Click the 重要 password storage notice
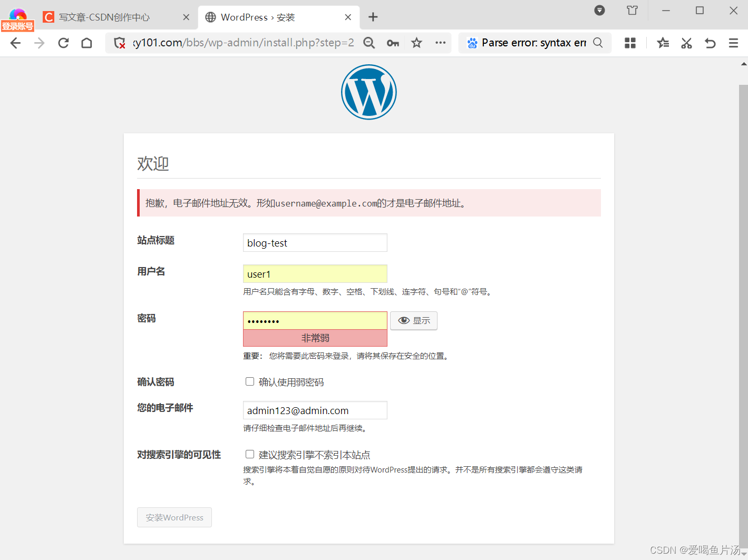Screen dimensions: 748x560 point(347,356)
